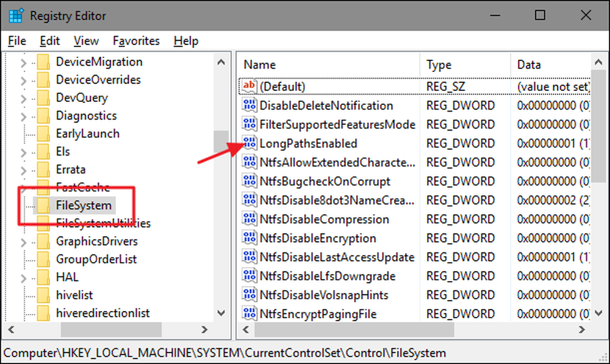Click the tree pane right scroll arrow
The image size is (610, 364).
[204, 330]
